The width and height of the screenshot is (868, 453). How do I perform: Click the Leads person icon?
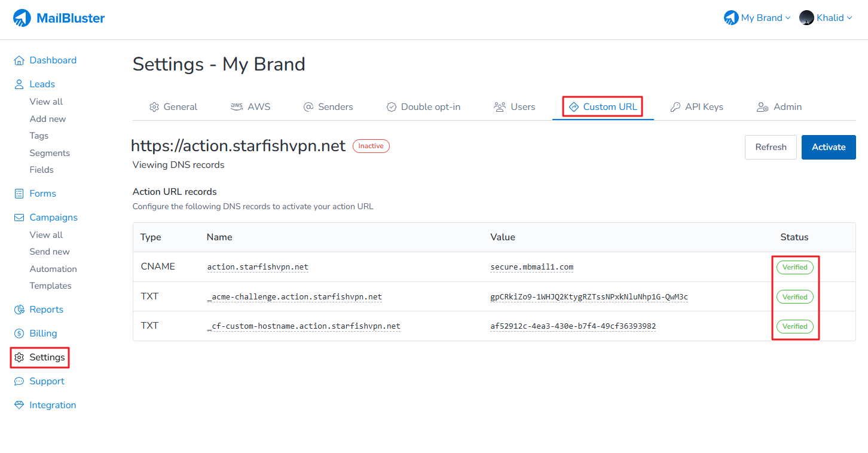coord(19,84)
